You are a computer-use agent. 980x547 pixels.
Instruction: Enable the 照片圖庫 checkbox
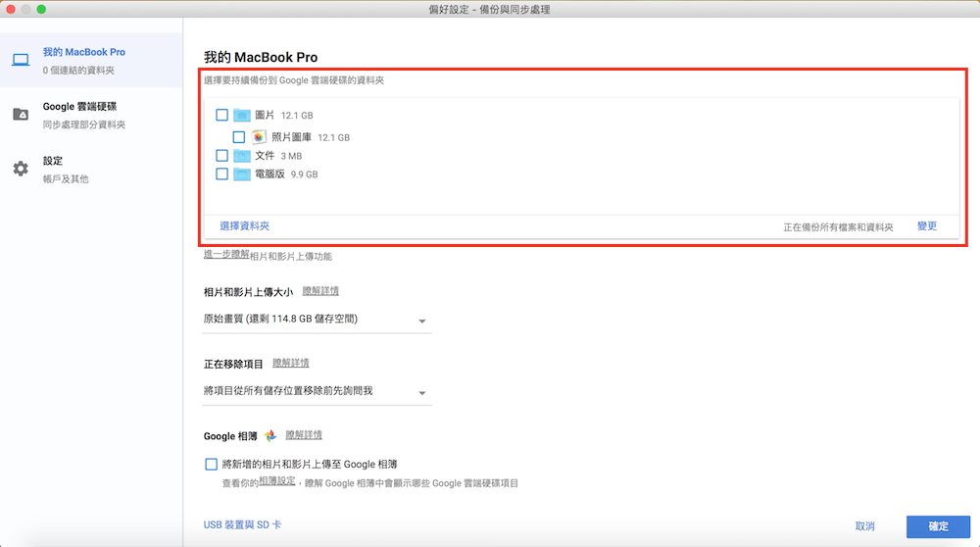point(239,137)
